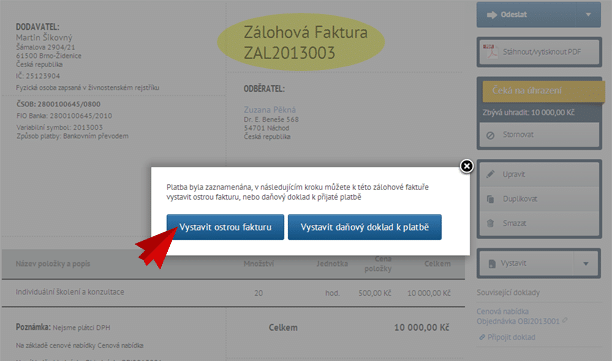Click the Vystavit ostrou fakturu button
This screenshot has width=612, height=361.
pyautogui.click(x=225, y=227)
